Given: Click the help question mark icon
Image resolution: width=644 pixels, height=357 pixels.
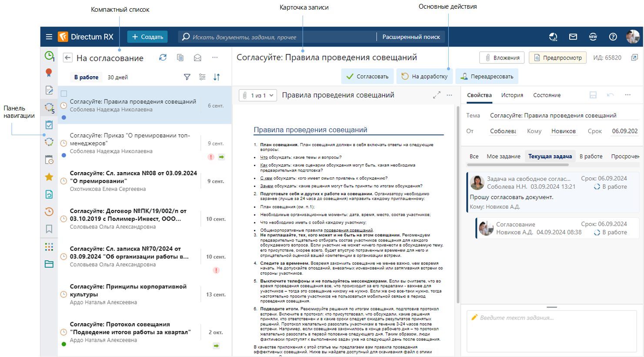Looking at the screenshot, I should 613,37.
